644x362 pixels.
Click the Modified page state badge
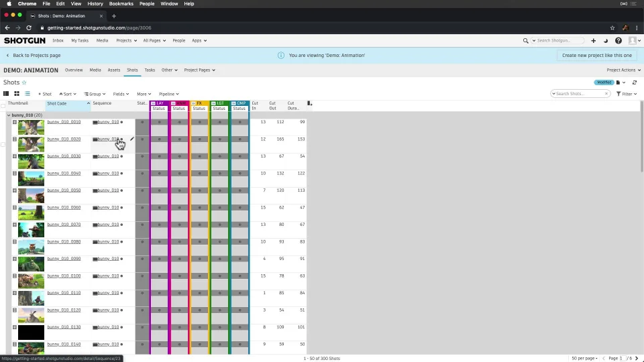click(x=604, y=82)
